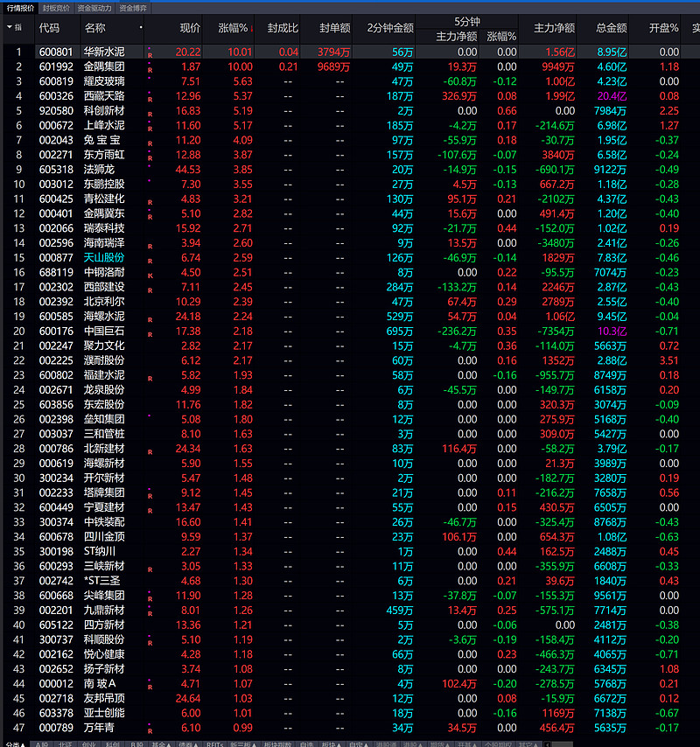Click the R marker beside 南玻A
700x747 pixels.
pos(150,687)
